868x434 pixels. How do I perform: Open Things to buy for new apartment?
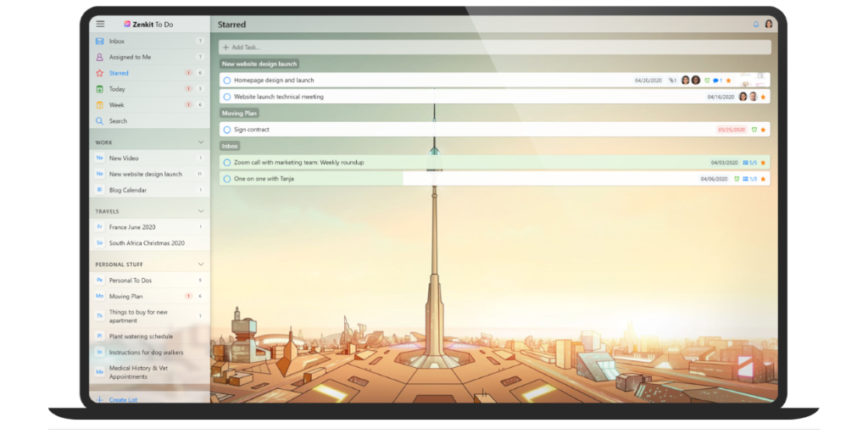tap(149, 316)
